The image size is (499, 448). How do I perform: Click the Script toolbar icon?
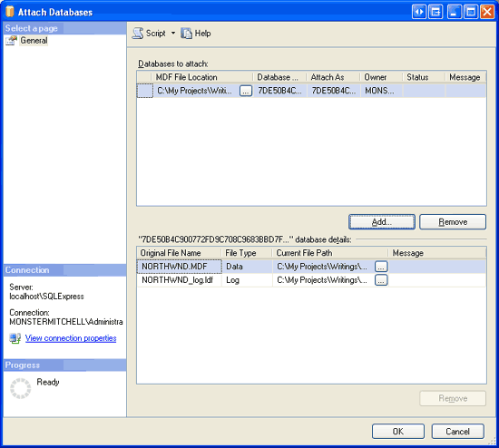[138, 33]
